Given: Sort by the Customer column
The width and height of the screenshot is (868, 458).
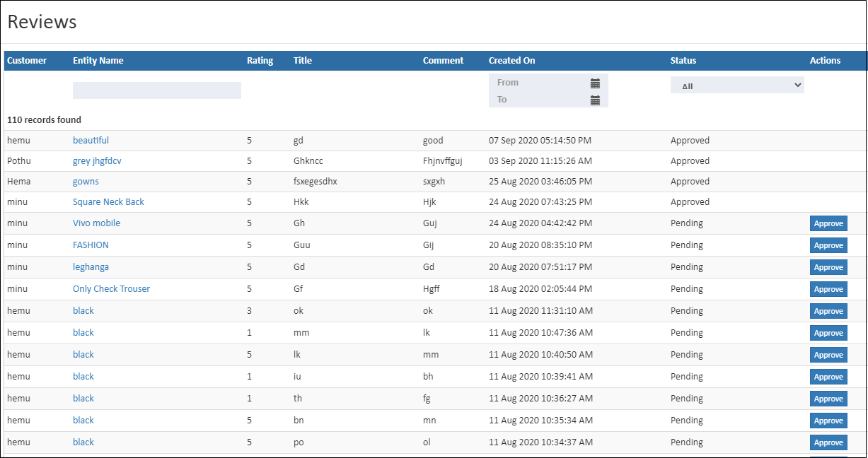Looking at the screenshot, I should (x=25, y=60).
